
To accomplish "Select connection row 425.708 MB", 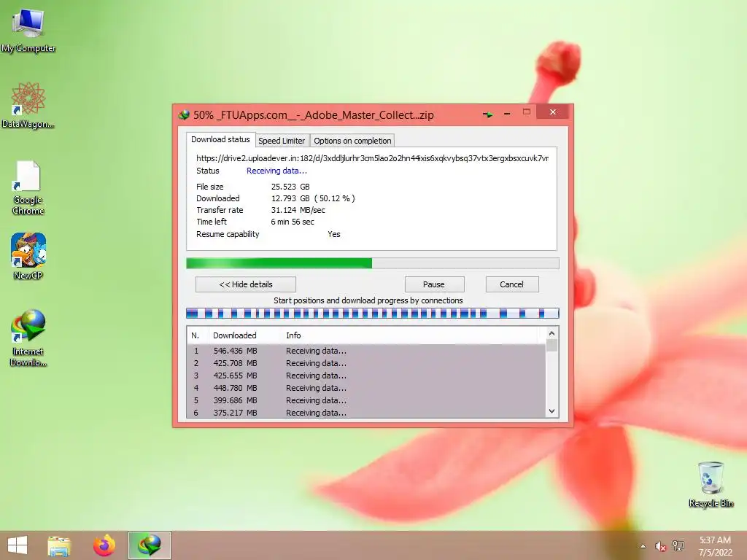I will click(x=366, y=363).
